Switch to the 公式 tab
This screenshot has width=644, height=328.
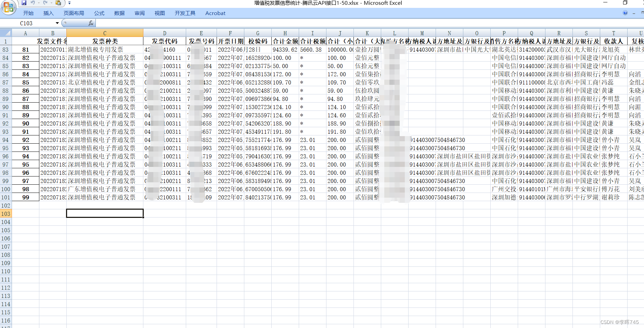[x=99, y=13]
